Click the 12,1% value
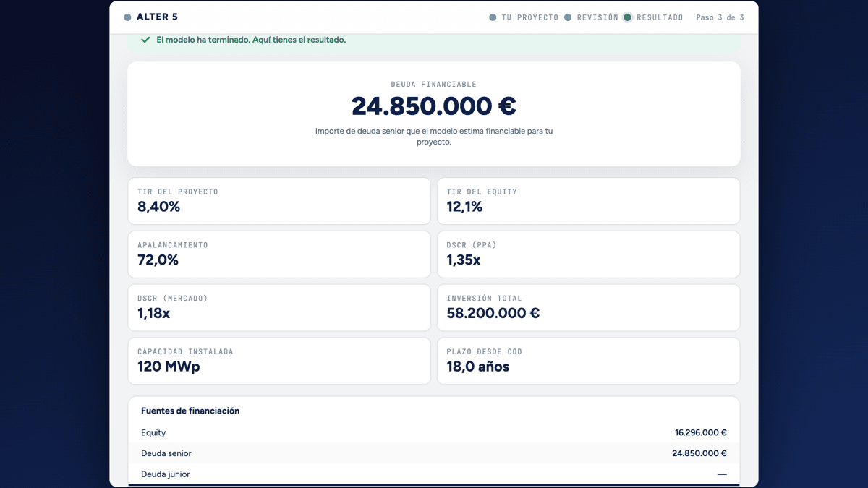This screenshot has height=488, width=868. [x=464, y=207]
